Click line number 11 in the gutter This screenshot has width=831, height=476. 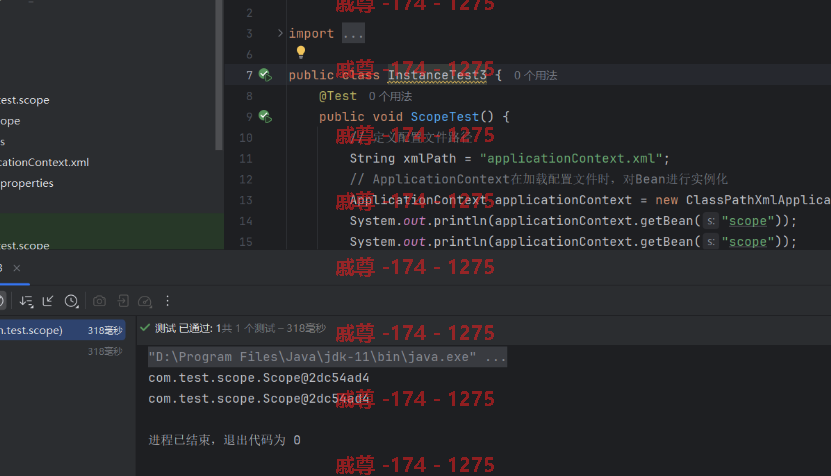tap(246, 158)
